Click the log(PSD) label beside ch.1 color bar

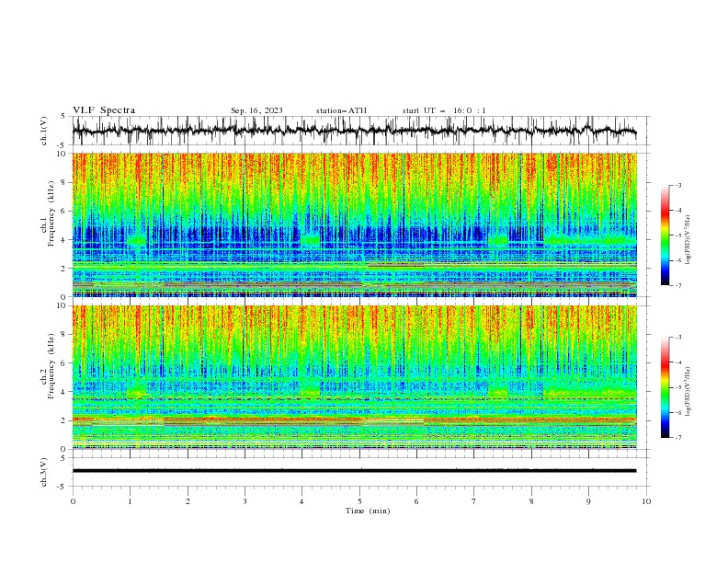688,240
